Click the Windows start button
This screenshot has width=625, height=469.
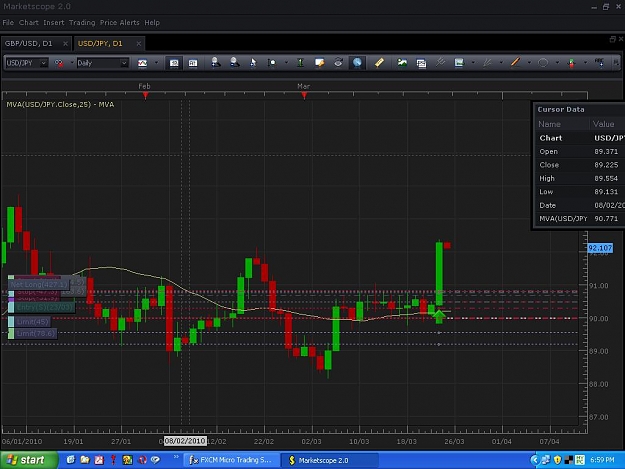click(x=29, y=460)
